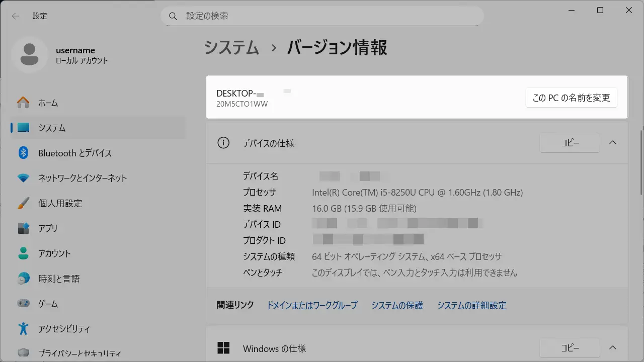Select the System monitor icon

(23, 128)
